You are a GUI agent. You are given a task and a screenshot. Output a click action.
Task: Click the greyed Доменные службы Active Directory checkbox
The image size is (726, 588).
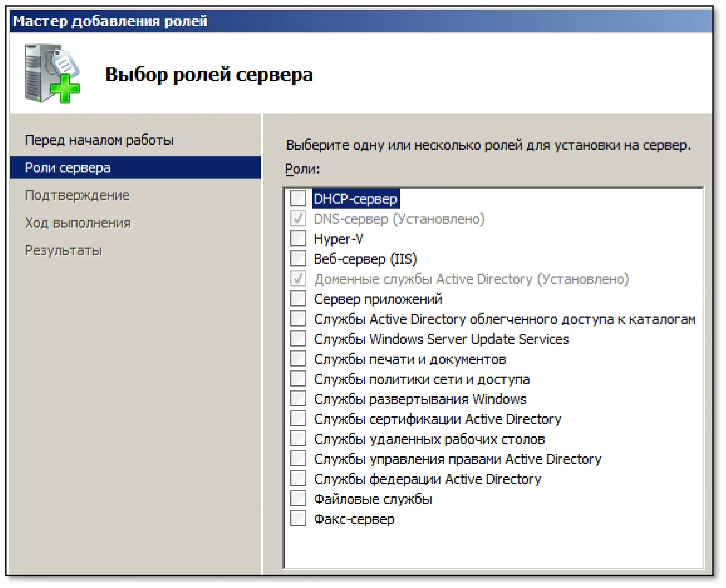[x=298, y=278]
